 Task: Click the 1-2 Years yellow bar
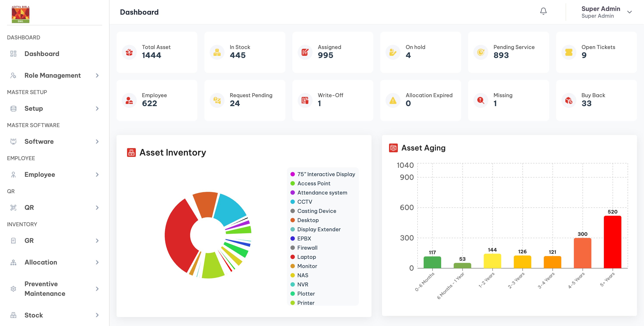492,261
